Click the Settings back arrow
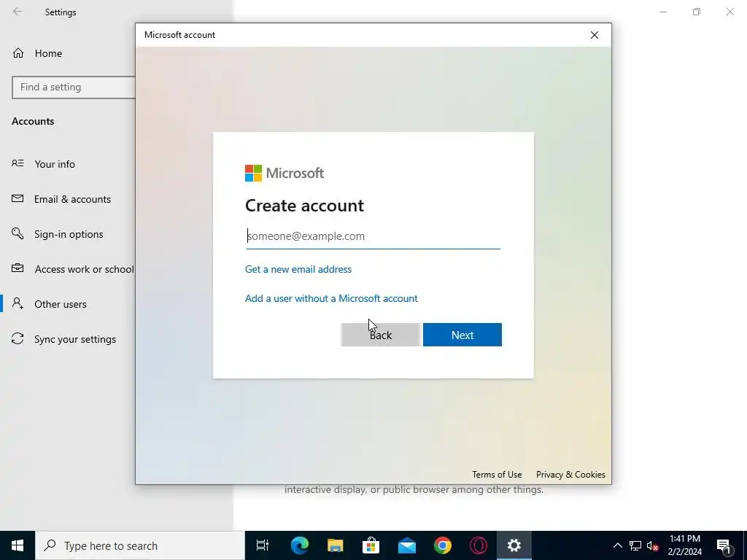The image size is (747, 560). point(18,12)
